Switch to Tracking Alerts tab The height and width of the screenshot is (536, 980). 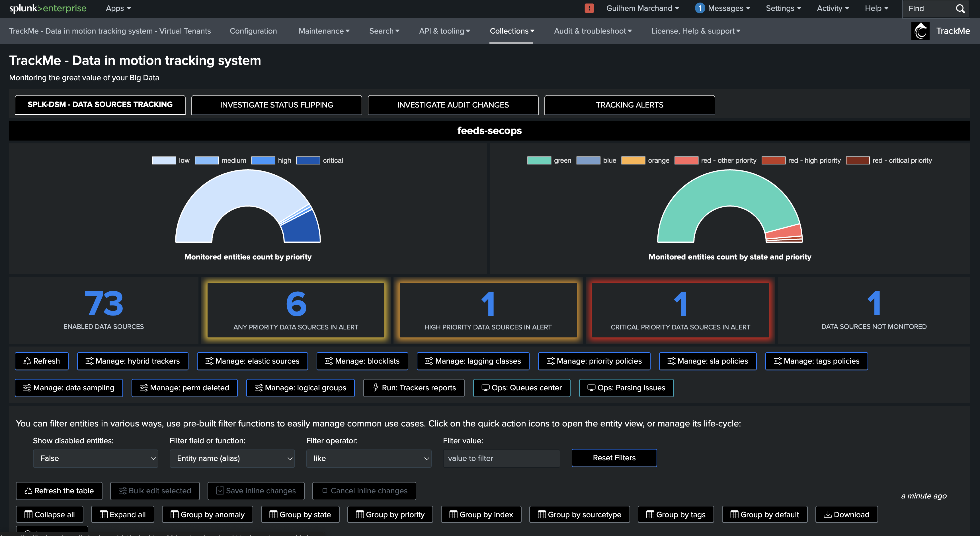630,104
